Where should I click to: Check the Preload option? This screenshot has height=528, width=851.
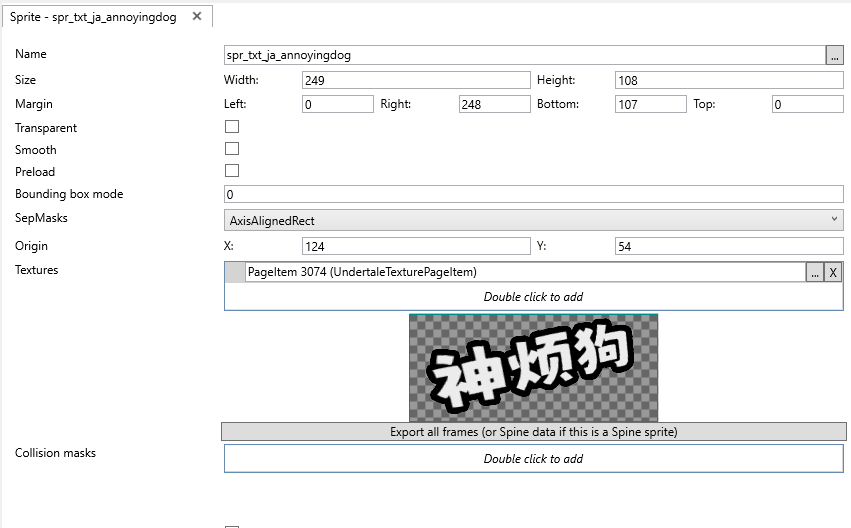[x=232, y=171]
